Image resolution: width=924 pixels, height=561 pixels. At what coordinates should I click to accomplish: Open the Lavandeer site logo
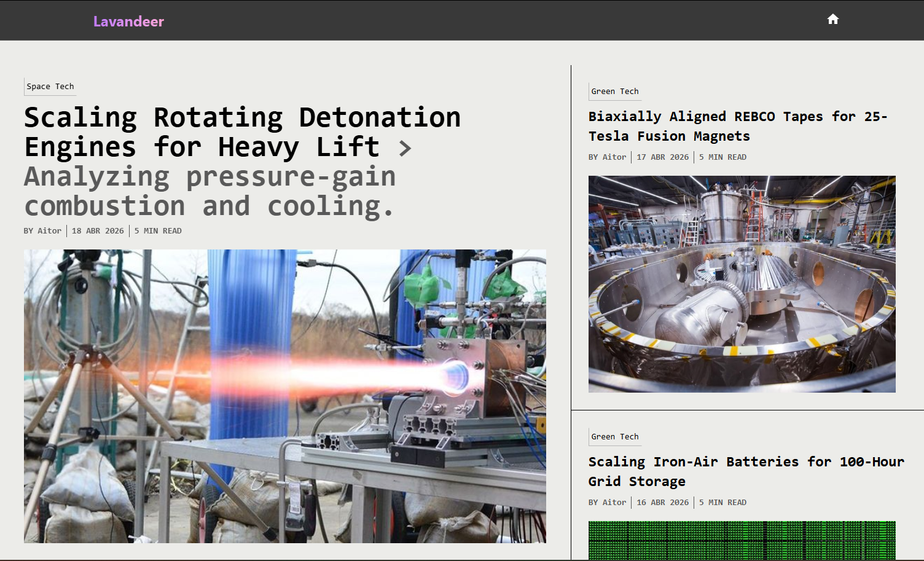(128, 22)
